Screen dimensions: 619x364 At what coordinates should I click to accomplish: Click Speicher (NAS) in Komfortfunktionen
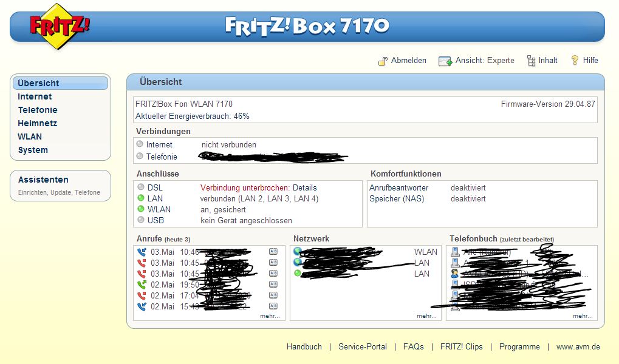pos(397,199)
